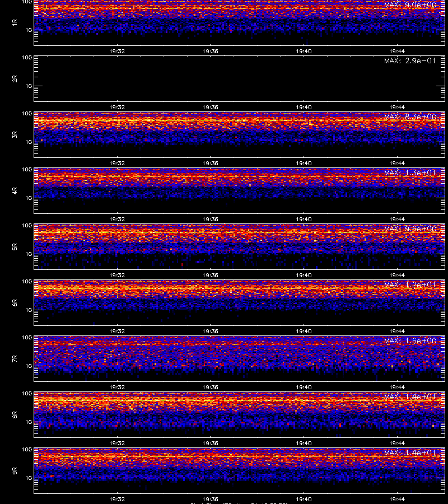Click the 9R panel axis label
The width and height of the screenshot is (448, 504).
tap(15, 471)
